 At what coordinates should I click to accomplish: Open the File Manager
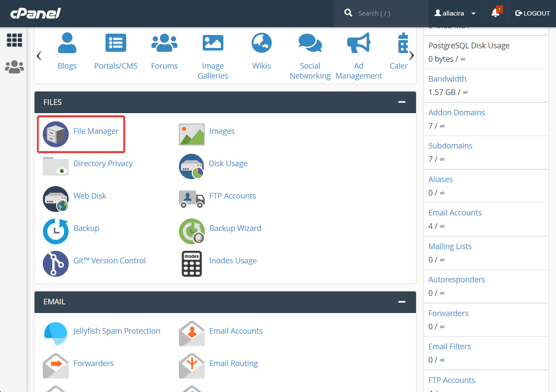point(96,131)
